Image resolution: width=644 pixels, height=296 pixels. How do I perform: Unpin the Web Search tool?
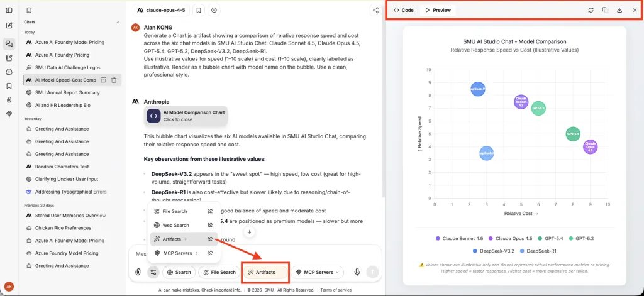click(x=210, y=225)
